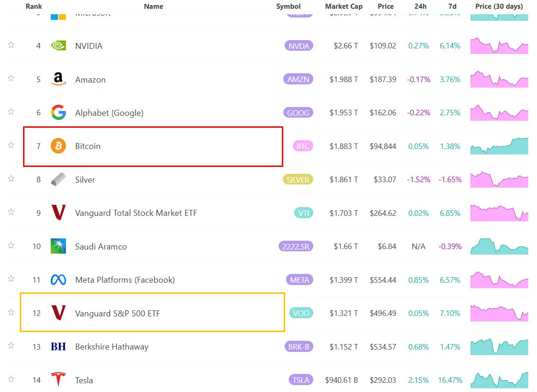This screenshot has height=392, width=537.
Task: Toggle the favorite star for Alphabet (Google)
Action: point(11,112)
